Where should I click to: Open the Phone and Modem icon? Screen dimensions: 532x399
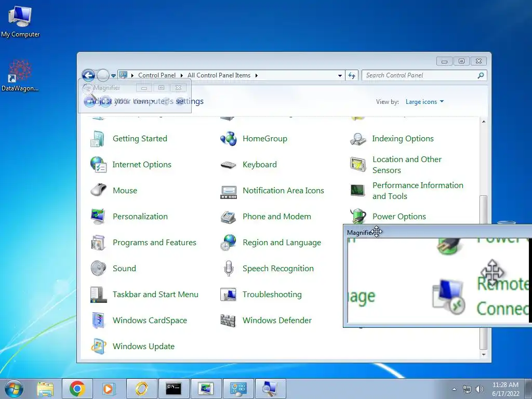click(x=229, y=217)
